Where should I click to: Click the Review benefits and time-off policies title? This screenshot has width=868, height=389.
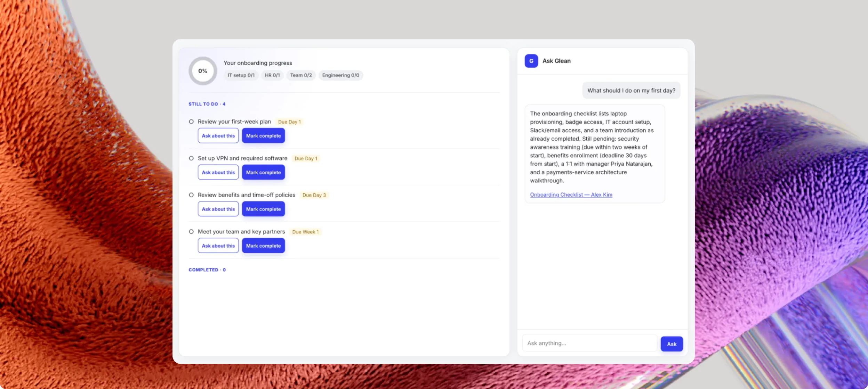tap(247, 195)
